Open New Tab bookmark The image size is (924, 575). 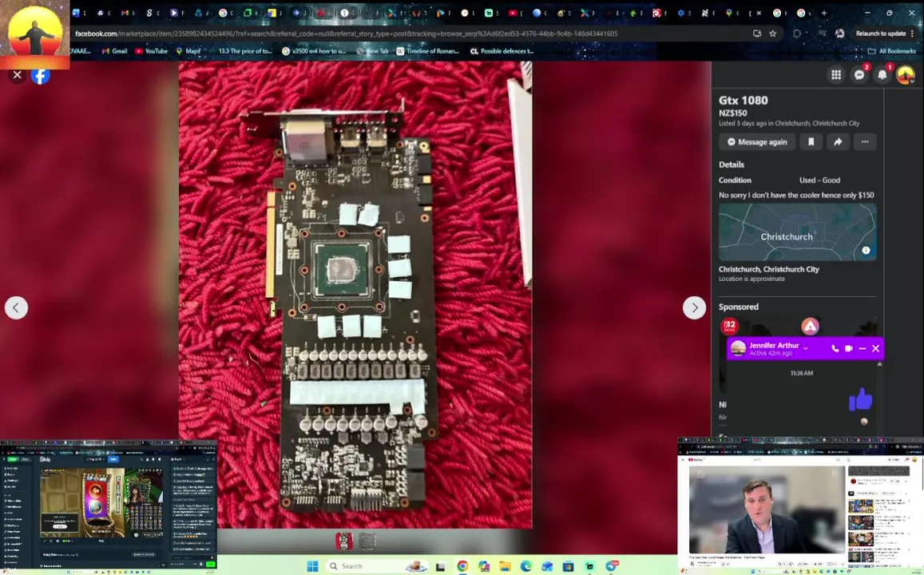pos(372,51)
